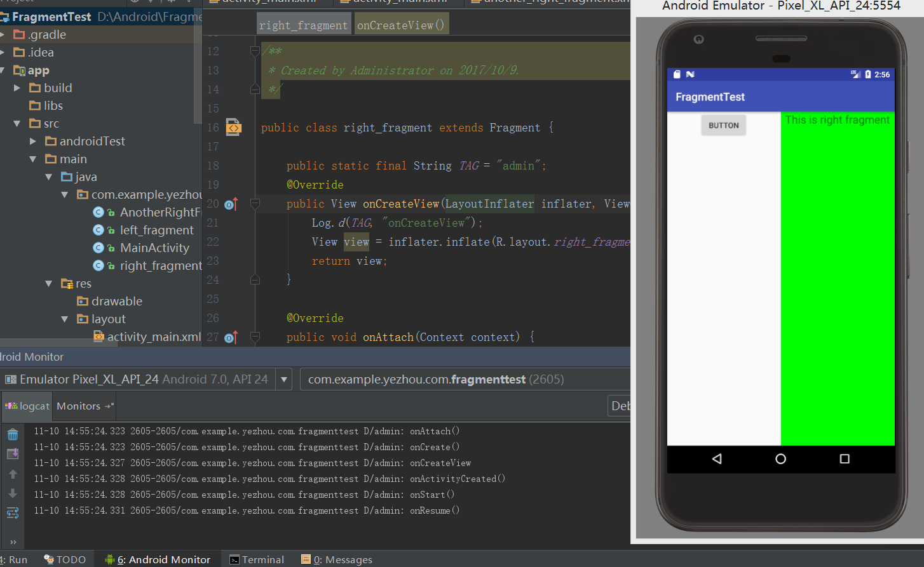Tap the Recents square button in the emulator
This screenshot has height=567, width=924.
[x=845, y=458]
